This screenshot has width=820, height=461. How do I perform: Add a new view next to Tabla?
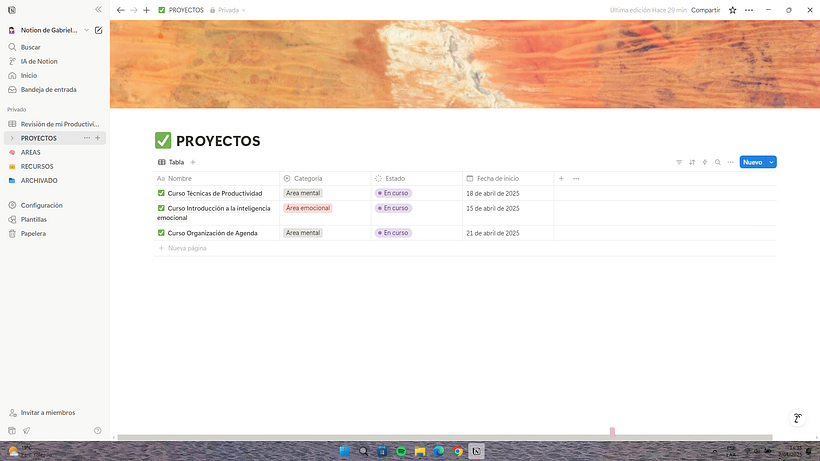[193, 162]
